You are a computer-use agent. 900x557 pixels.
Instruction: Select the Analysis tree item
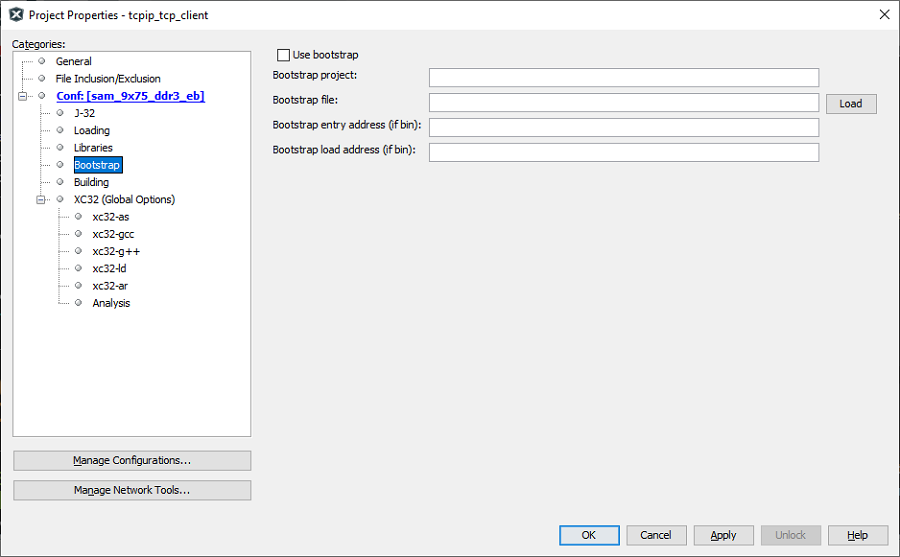coord(111,303)
